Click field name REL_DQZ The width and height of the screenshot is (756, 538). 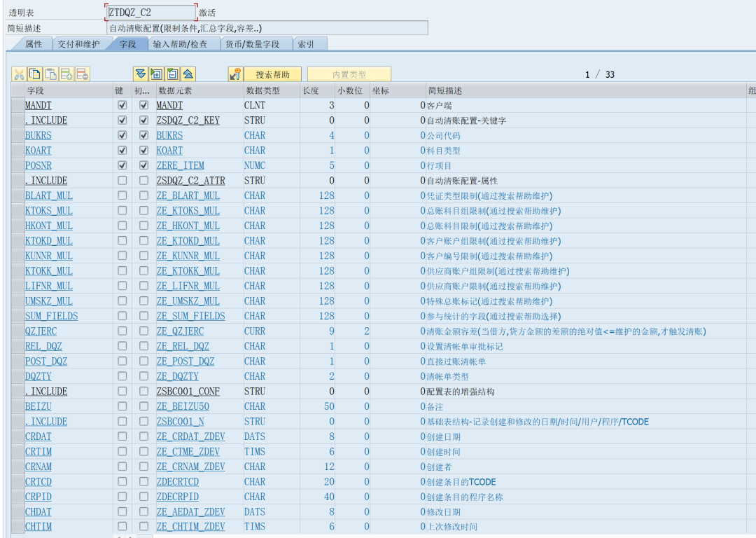(x=43, y=346)
